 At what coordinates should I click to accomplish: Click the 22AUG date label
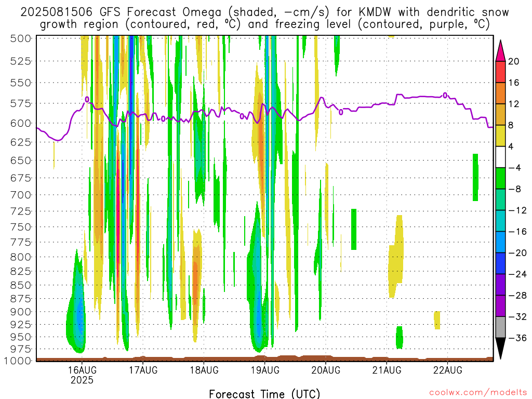coord(447,370)
